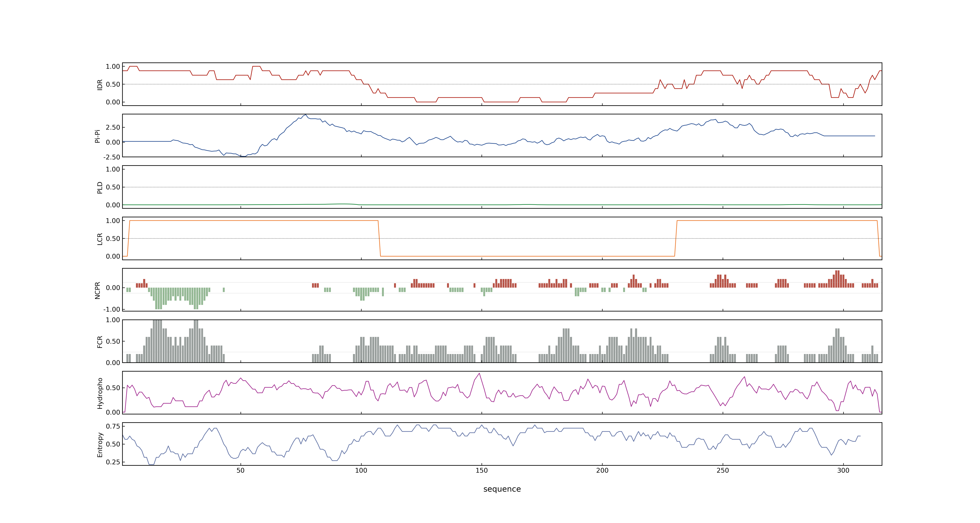The height and width of the screenshot is (523, 980).
Task: Click the LCR falling edge near residue 107
Action: pos(379,238)
